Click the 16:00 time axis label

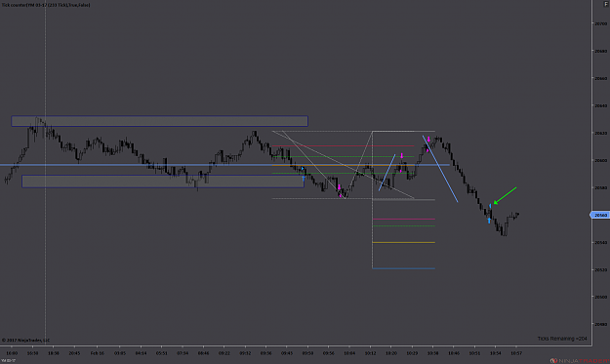[12, 353]
